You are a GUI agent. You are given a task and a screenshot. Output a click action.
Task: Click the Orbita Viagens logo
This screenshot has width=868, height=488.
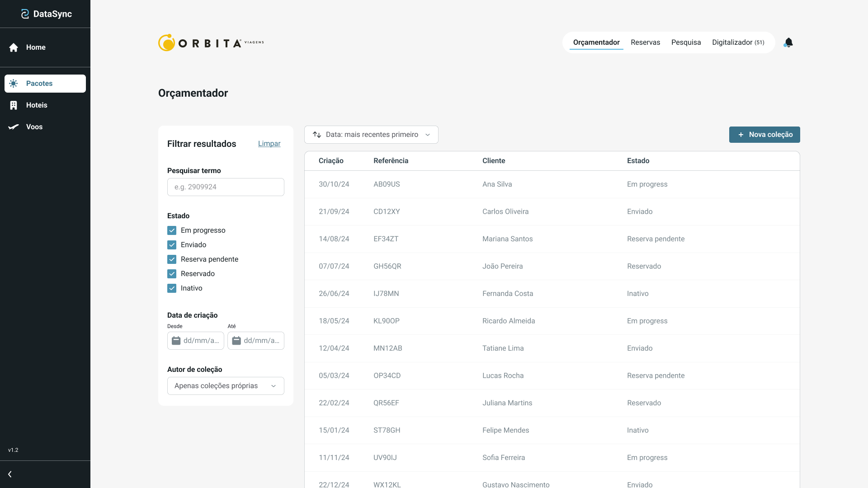tap(211, 43)
